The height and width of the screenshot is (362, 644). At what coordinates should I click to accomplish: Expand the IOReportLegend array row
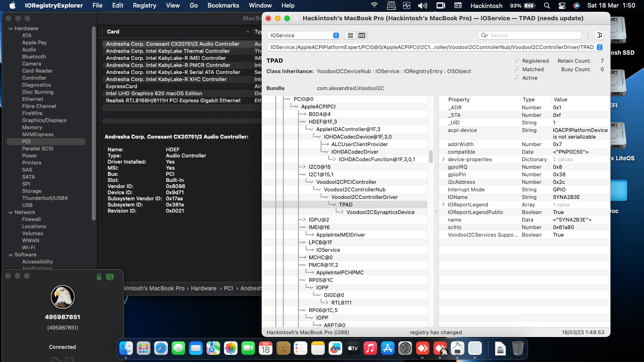pyautogui.click(x=443, y=205)
